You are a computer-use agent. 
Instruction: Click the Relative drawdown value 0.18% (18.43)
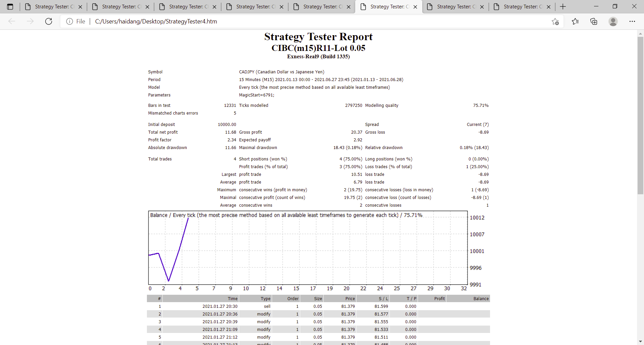(474, 148)
